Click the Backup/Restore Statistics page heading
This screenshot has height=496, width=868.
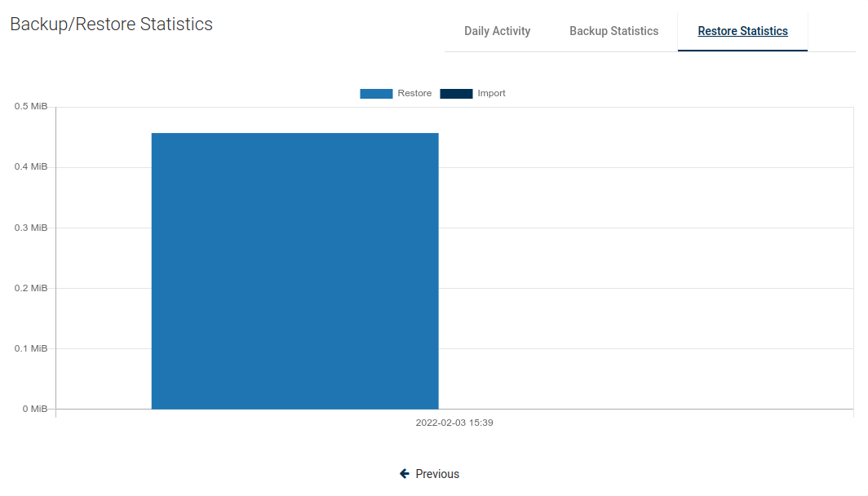tap(111, 24)
